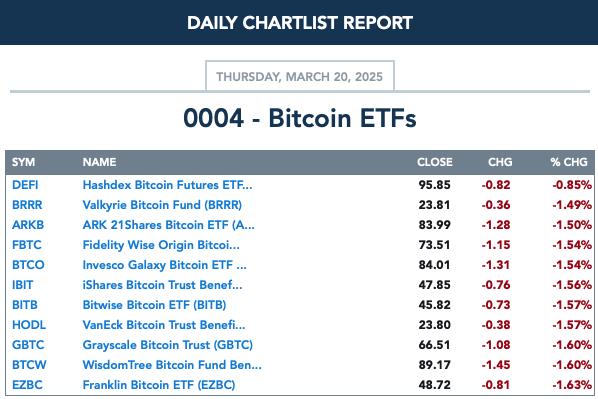Viewport: 598px width, 399px height.
Task: Click the % CHG column header
Action: pyautogui.click(x=569, y=162)
